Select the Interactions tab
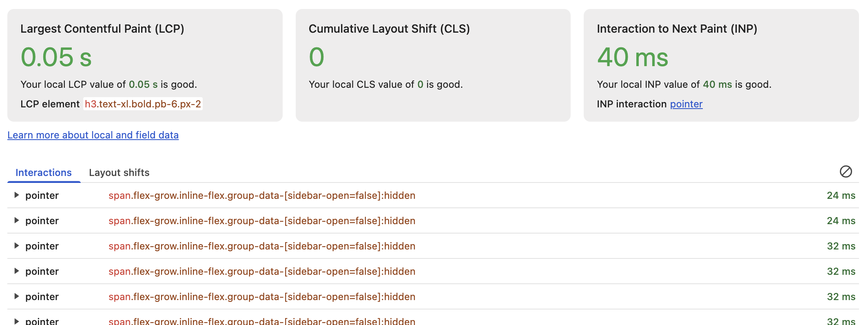 tap(44, 173)
